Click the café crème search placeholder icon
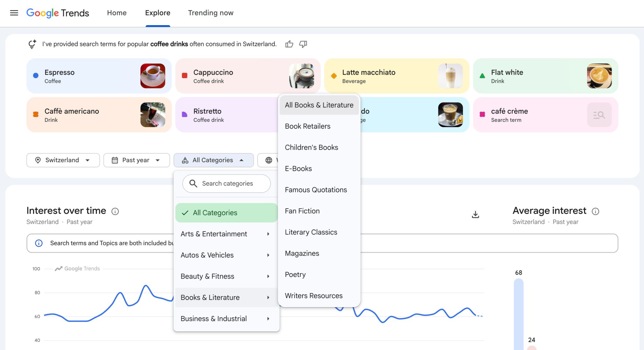Screen dimensions: 644x350 pyautogui.click(x=599, y=115)
